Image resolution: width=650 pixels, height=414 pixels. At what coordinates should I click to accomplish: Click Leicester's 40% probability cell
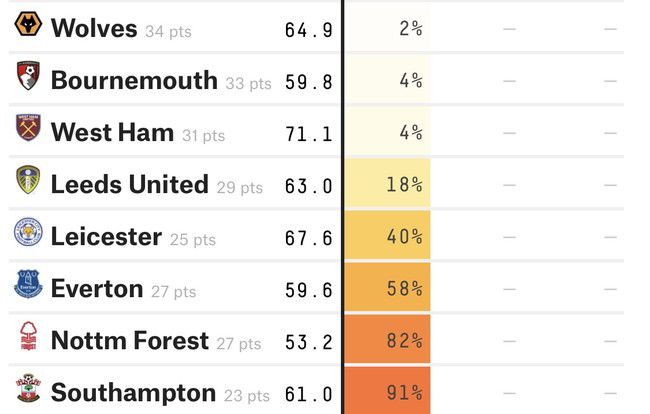tap(387, 236)
